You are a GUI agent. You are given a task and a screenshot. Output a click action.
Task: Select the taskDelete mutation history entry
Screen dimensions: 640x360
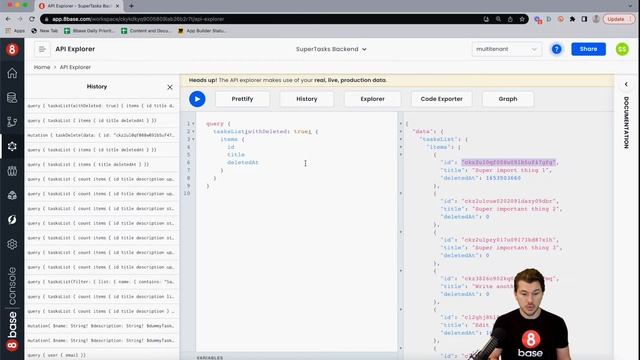[x=102, y=135]
